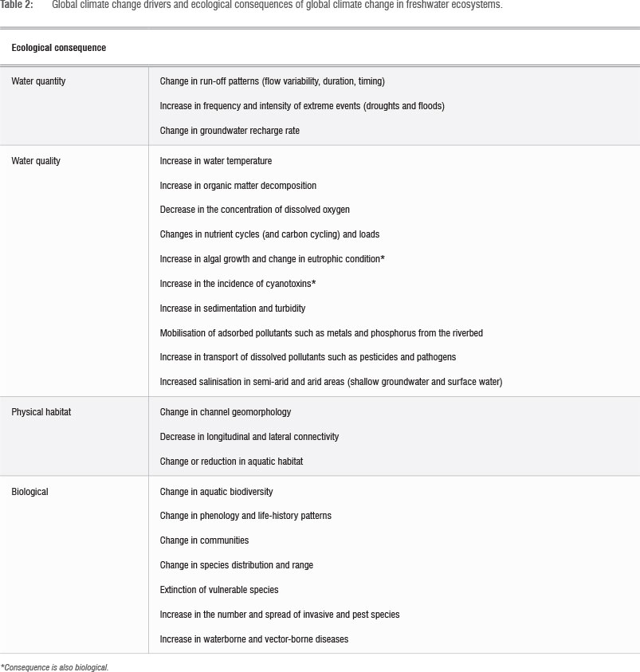Click the 'Table 2:' caption label

click(17, 5)
